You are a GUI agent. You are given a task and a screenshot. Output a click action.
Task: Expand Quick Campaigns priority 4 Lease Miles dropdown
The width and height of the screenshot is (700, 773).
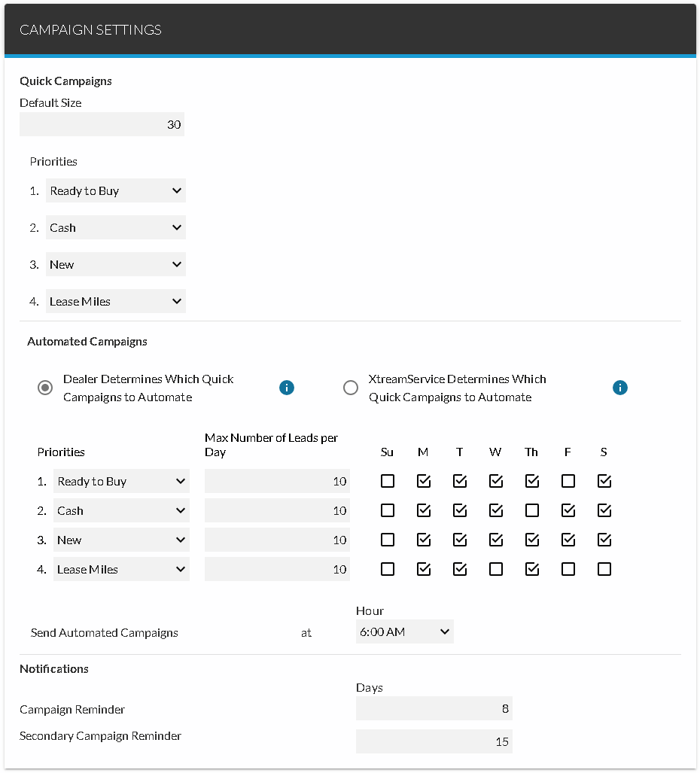pyautogui.click(x=115, y=301)
